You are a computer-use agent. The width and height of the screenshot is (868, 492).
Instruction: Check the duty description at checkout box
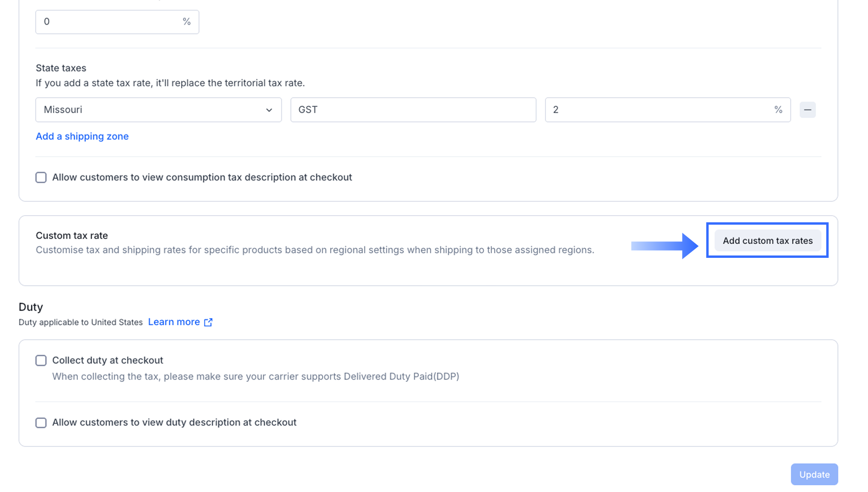(x=41, y=423)
